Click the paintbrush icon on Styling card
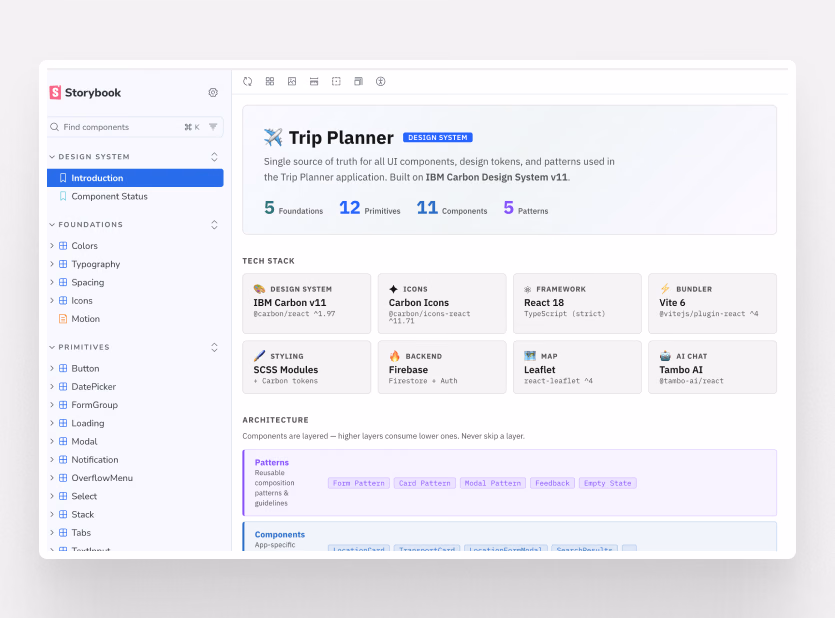The height and width of the screenshot is (618, 835). 259,356
